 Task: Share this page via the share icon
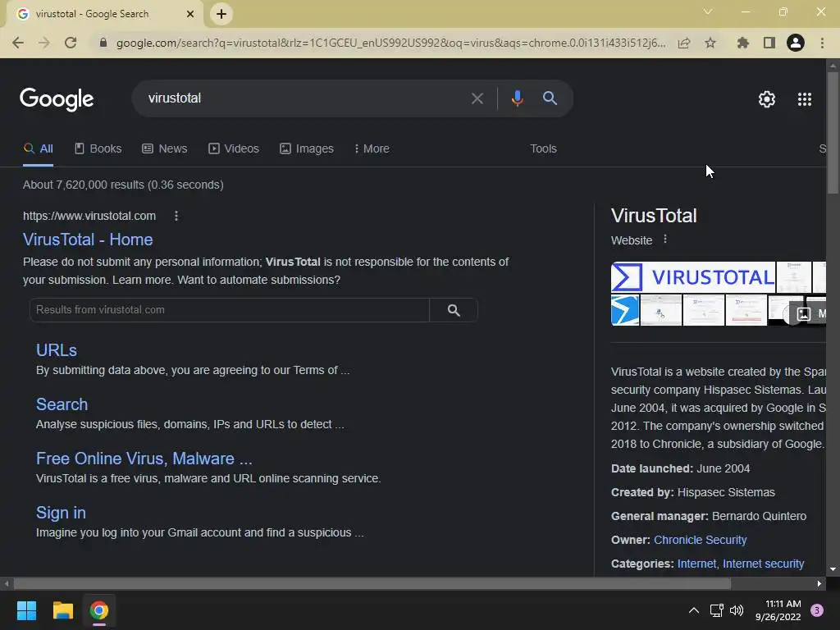pos(684,43)
